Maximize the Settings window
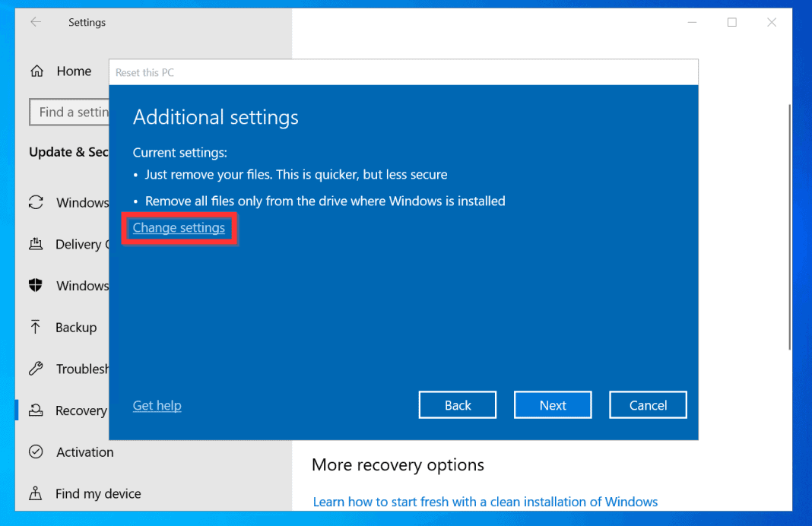812x526 pixels. [x=731, y=23]
